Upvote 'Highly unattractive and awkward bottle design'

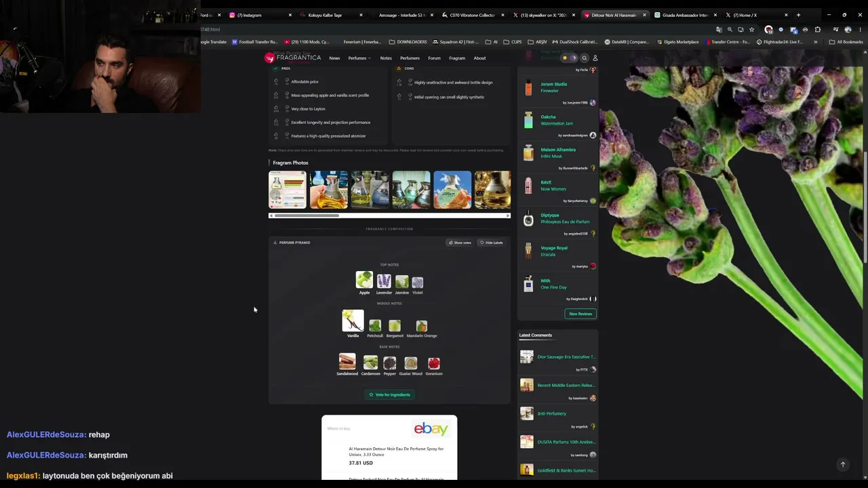tap(399, 80)
